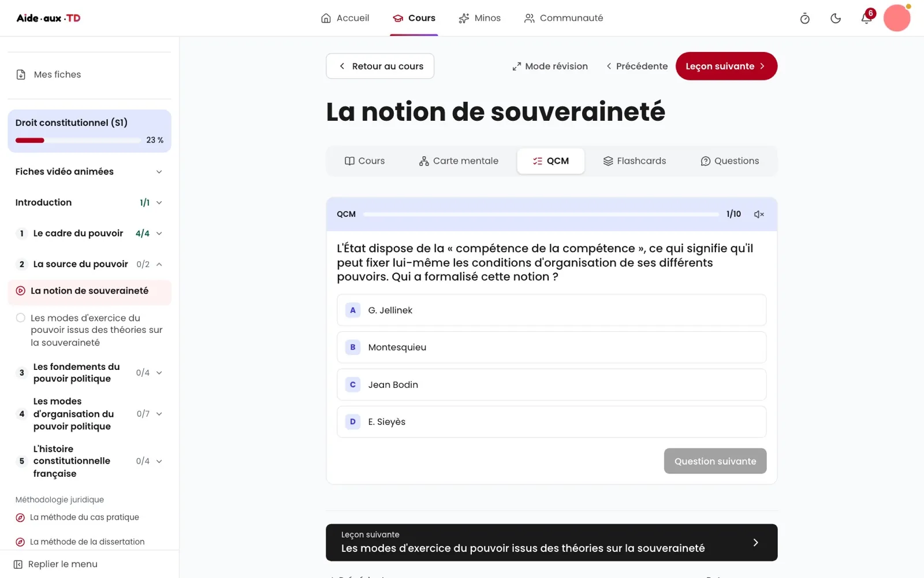Screen dimensions: 924x578
Task: Switch to the Carte mentale tab
Action: [x=459, y=161]
